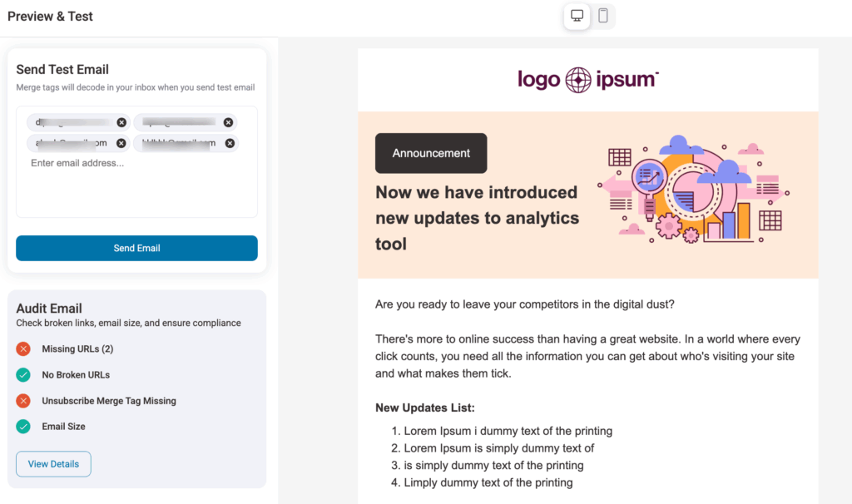Switch to mobile preview mode
The image size is (852, 504).
603,16
